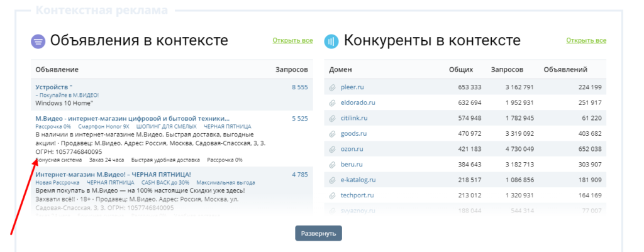Click the purple Объявления в контексте icon
The height and width of the screenshot is (252, 644).
click(38, 42)
